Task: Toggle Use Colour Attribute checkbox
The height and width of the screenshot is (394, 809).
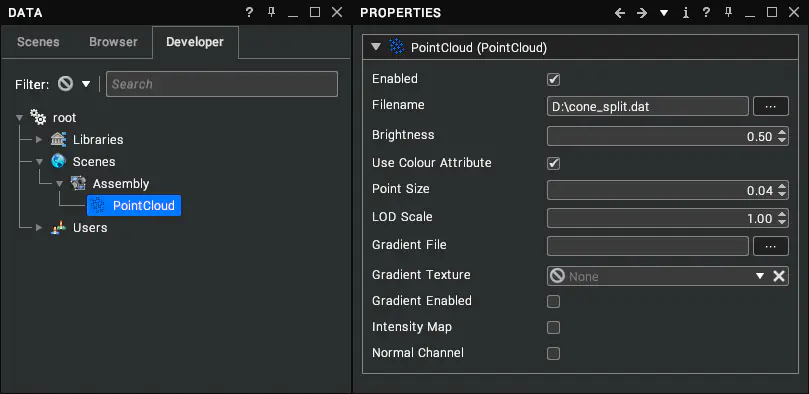Action: point(554,163)
